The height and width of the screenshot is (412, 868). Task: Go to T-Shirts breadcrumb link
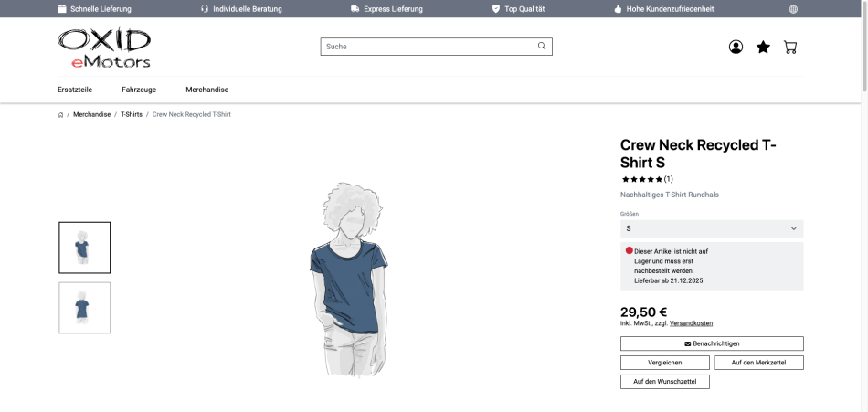(132, 115)
